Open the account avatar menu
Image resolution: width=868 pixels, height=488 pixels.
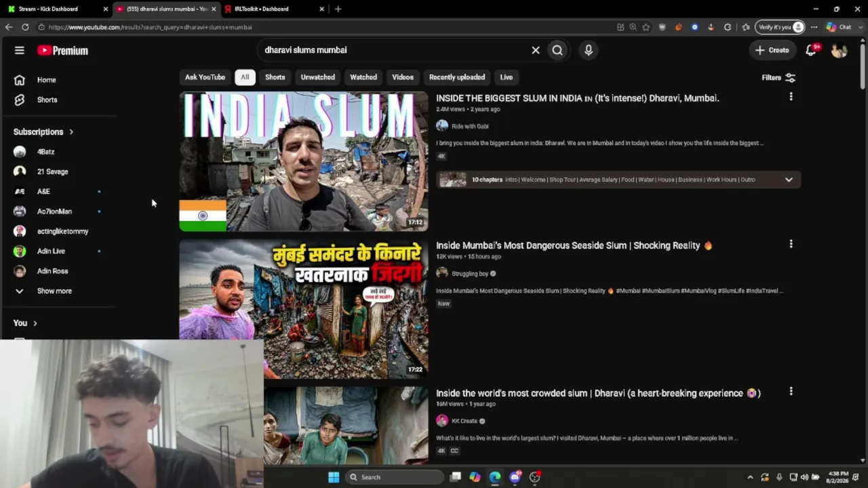coord(840,50)
